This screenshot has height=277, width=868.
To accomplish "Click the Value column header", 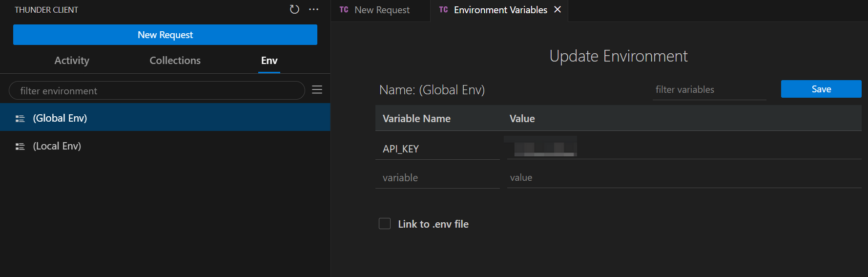I will click(522, 119).
